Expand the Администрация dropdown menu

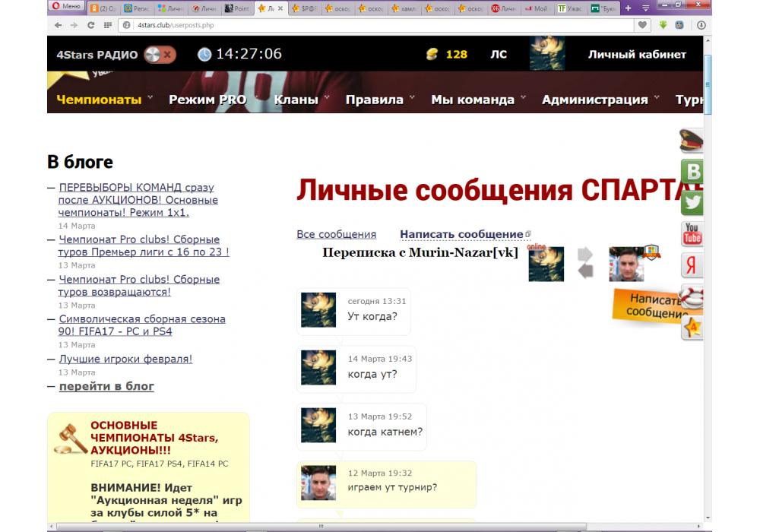[657, 99]
